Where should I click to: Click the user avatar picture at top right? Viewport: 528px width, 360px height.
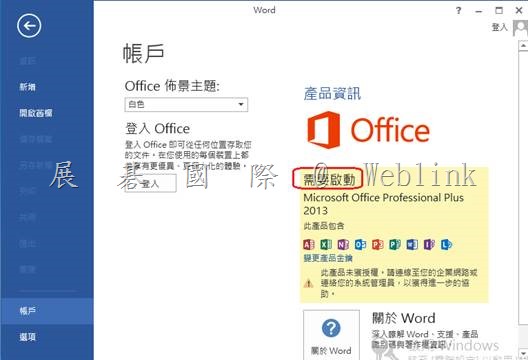[520, 28]
